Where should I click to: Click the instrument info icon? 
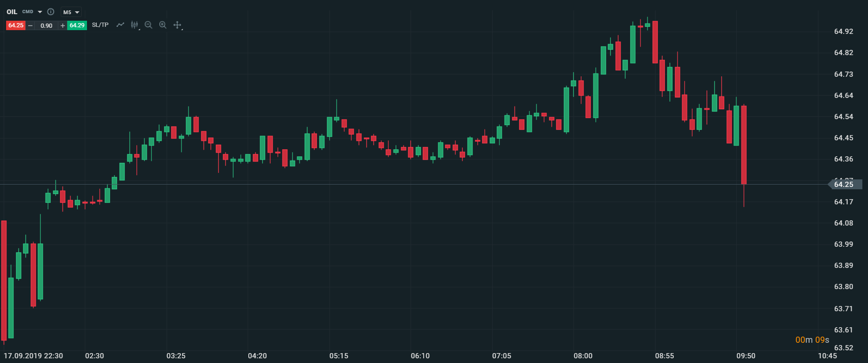coord(51,12)
